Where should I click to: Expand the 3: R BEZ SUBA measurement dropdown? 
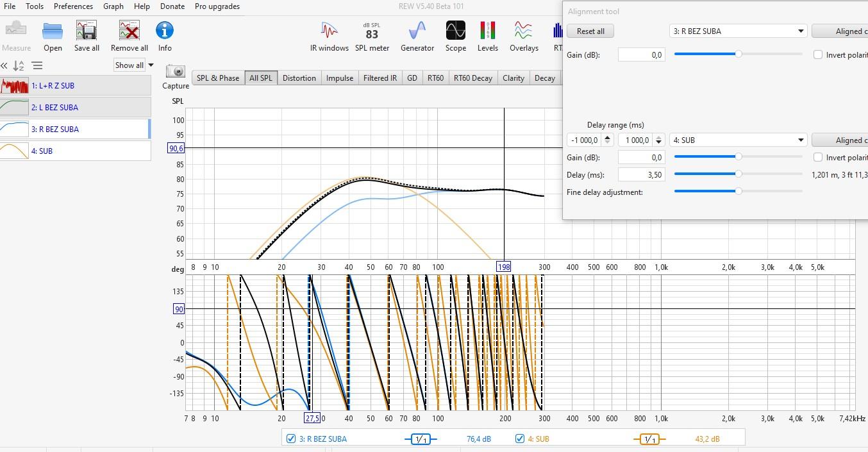click(801, 31)
